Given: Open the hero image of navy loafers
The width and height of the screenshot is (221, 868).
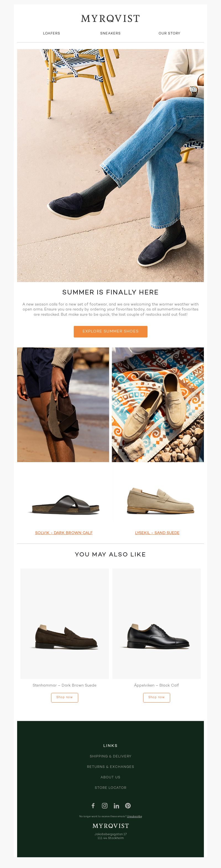Looking at the screenshot, I should tap(110, 165).
